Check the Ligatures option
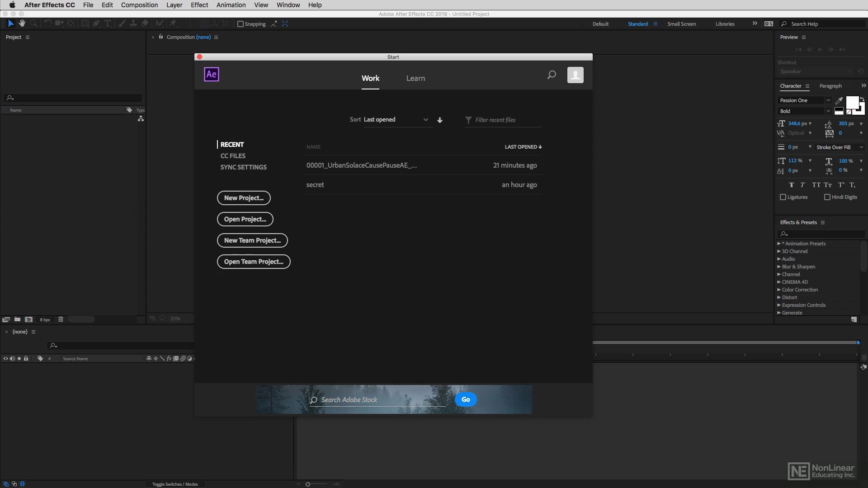 (783, 197)
